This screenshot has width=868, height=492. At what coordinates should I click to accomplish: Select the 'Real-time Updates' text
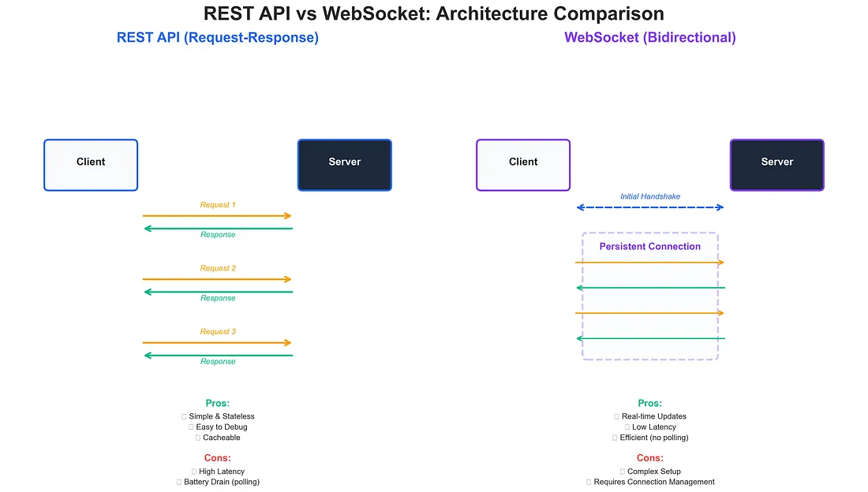(x=653, y=416)
